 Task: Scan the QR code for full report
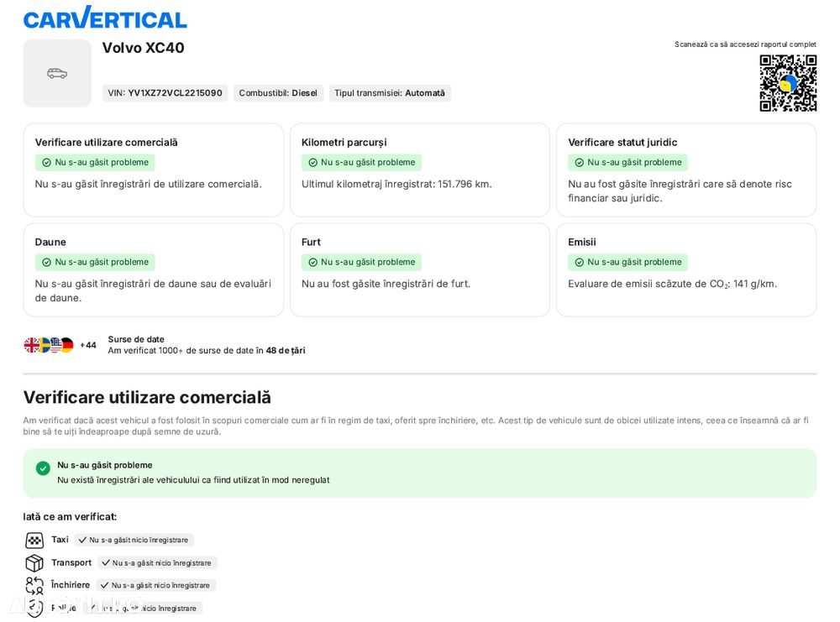[788, 83]
